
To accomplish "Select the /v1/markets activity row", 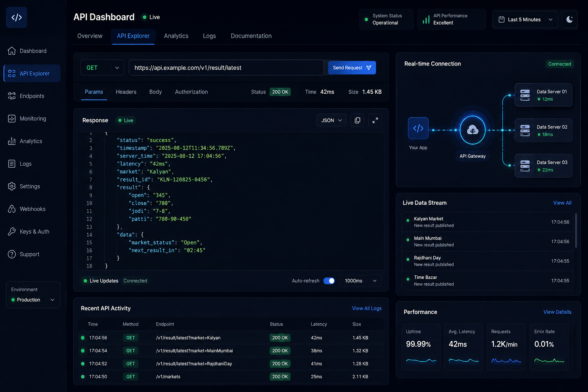I will (231, 377).
